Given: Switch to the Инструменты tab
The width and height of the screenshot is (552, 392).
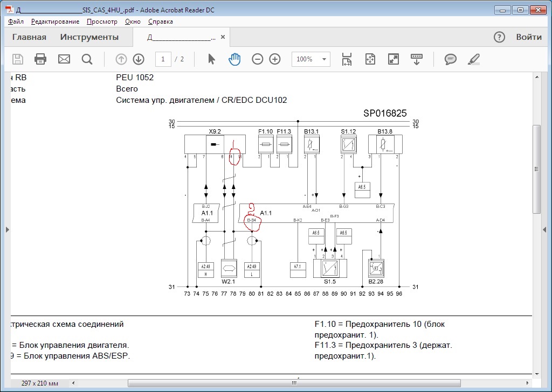Looking at the screenshot, I should pyautogui.click(x=89, y=37).
